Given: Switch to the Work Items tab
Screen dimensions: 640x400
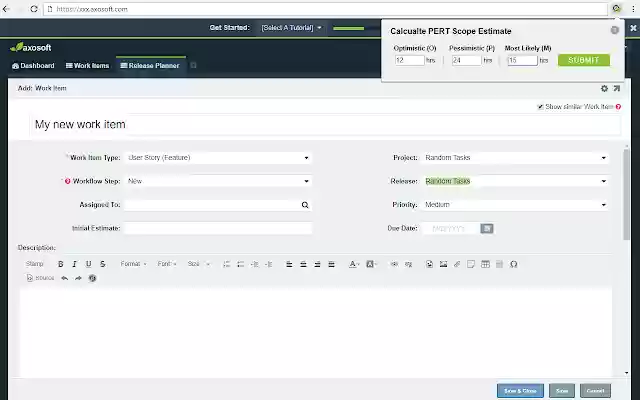Looking at the screenshot, I should (x=87, y=66).
